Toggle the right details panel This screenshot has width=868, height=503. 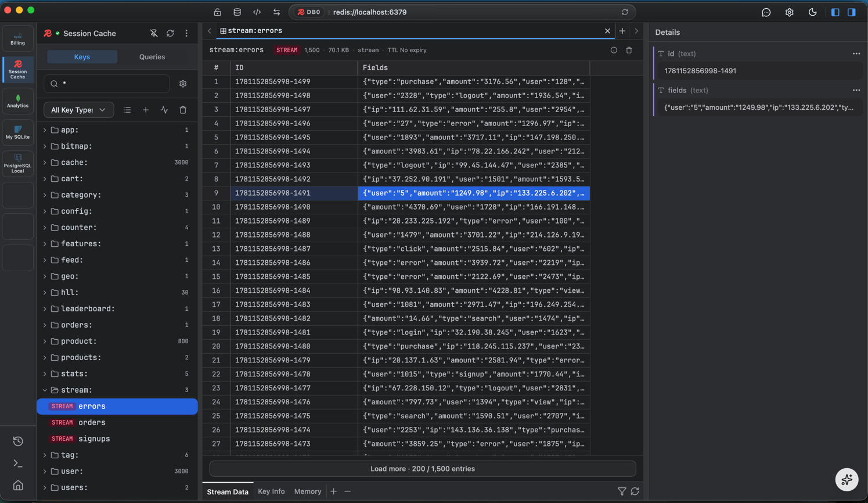[x=852, y=12]
